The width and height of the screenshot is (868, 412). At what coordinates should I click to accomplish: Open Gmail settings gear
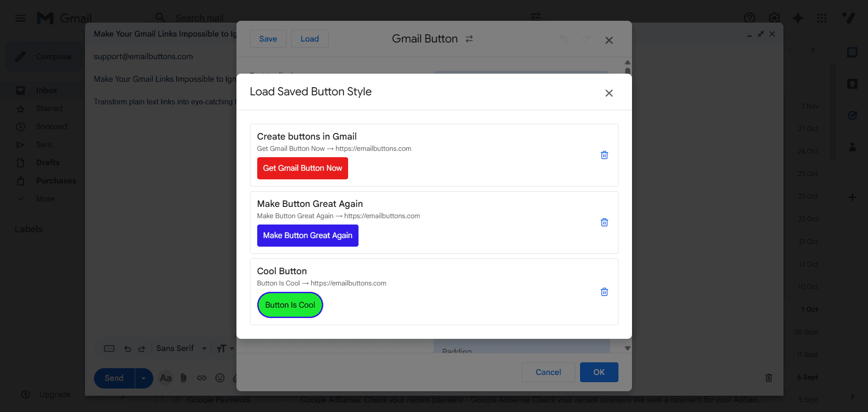point(774,18)
